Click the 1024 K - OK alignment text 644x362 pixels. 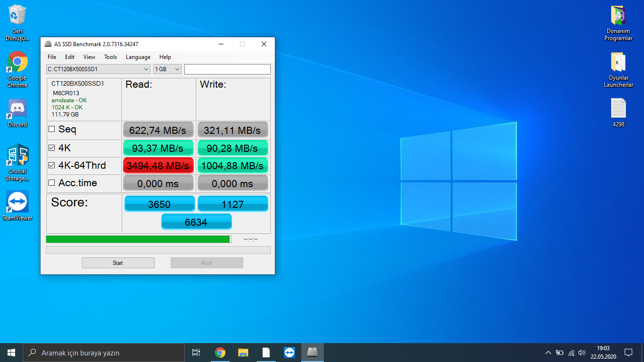67,107
